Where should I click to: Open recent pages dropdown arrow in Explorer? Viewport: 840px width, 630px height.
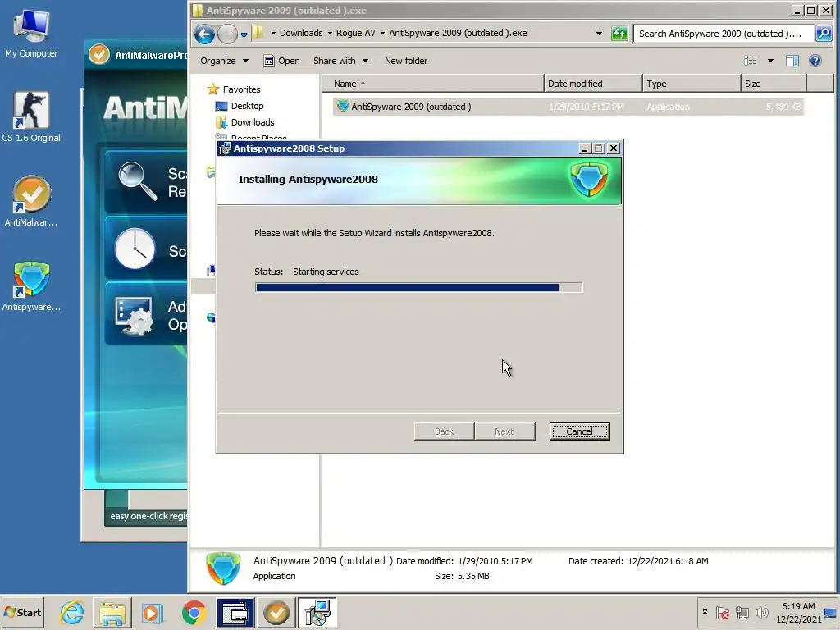[x=244, y=34]
